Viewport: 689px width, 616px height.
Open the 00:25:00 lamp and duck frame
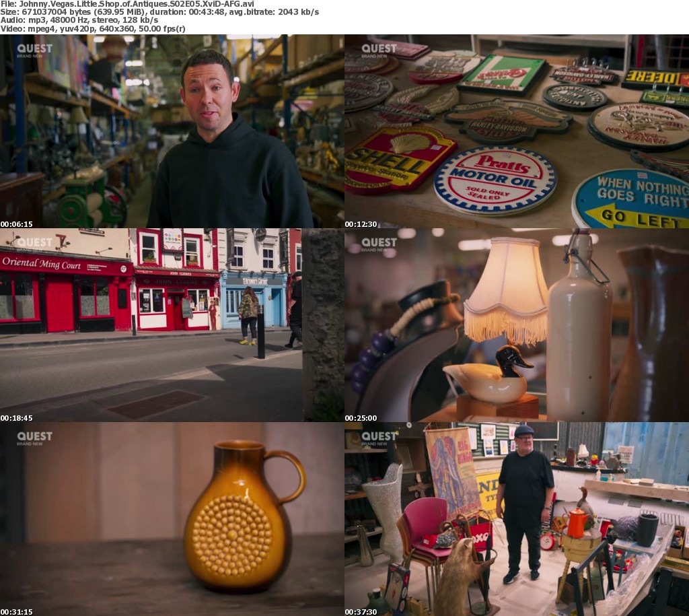point(517,325)
